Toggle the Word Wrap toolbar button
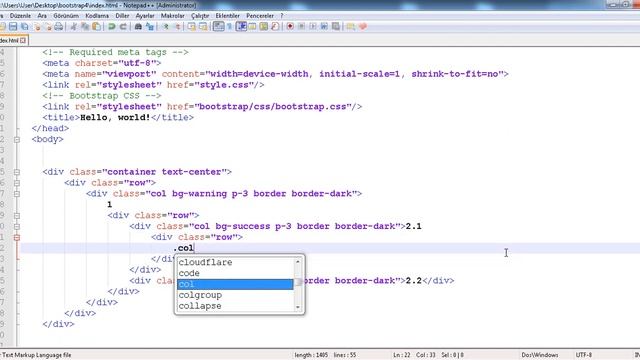Viewport: 640px width, 360px height. (219, 27)
